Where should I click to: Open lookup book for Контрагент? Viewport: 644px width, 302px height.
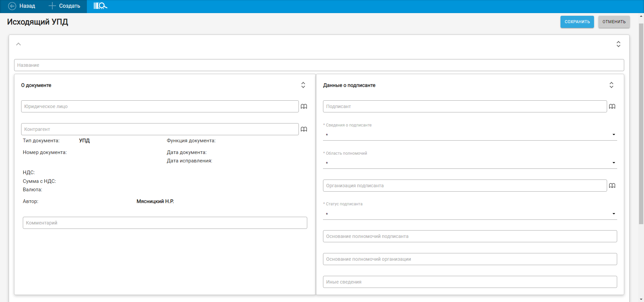[x=304, y=129]
